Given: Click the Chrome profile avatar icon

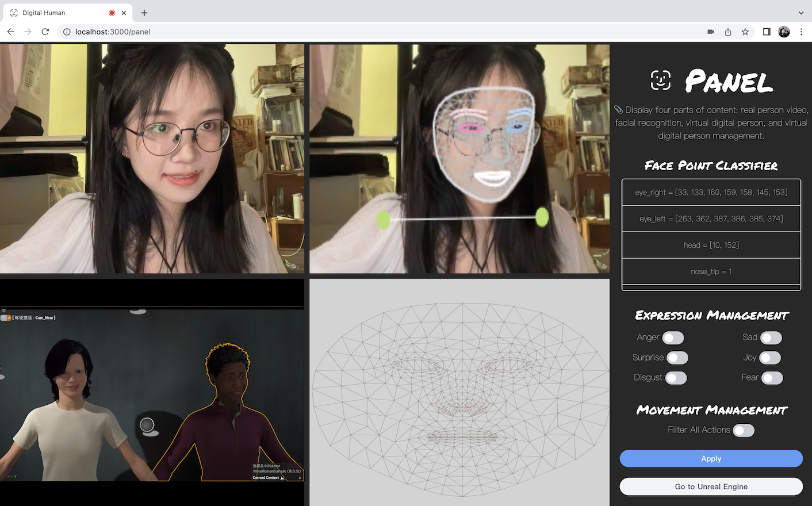Looking at the screenshot, I should pos(784,32).
